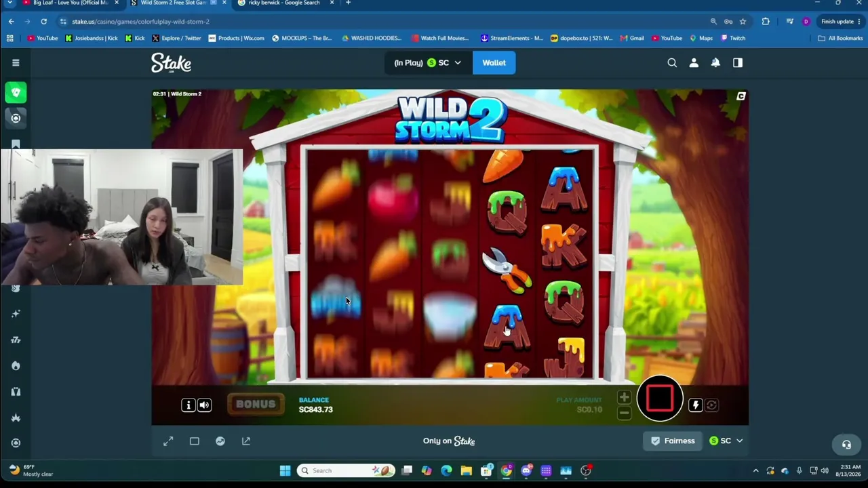Switch to ricky berwick Google Search tab
This screenshot has height=488, width=868.
pyautogui.click(x=285, y=3)
